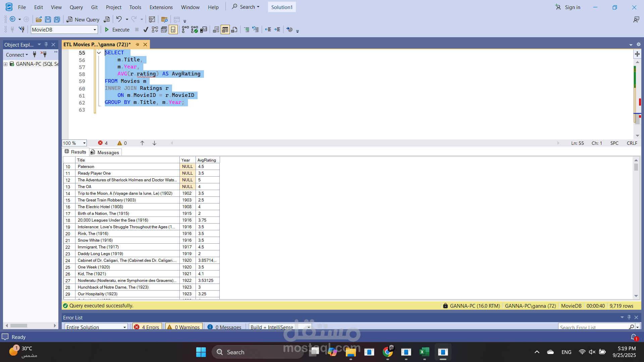
Task: Toggle Results to Grid mode
Action: (x=225, y=30)
